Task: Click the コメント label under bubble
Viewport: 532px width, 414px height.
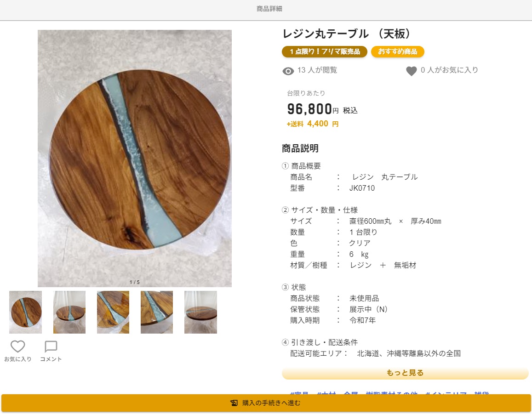Action: point(51,359)
